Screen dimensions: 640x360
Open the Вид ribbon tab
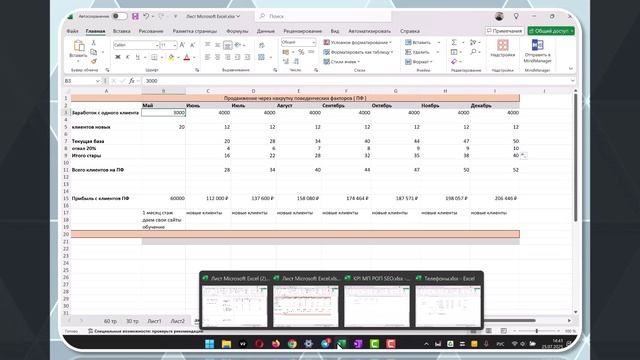tap(335, 31)
